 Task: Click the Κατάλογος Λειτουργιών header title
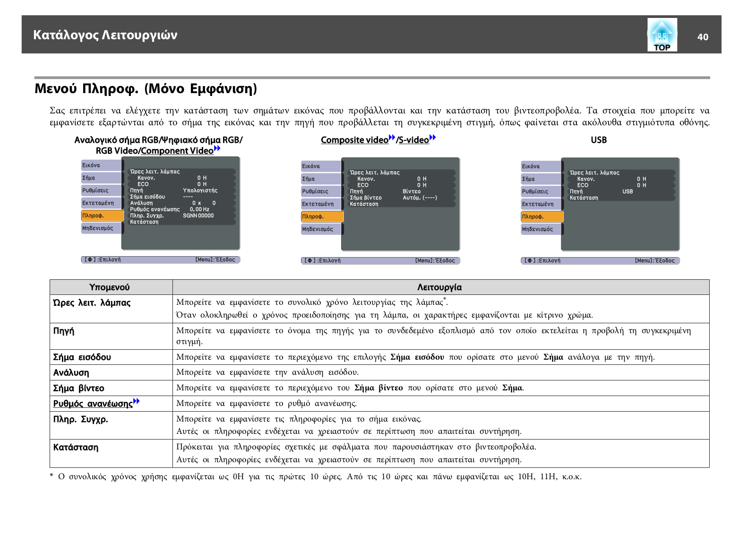pyautogui.click(x=105, y=35)
